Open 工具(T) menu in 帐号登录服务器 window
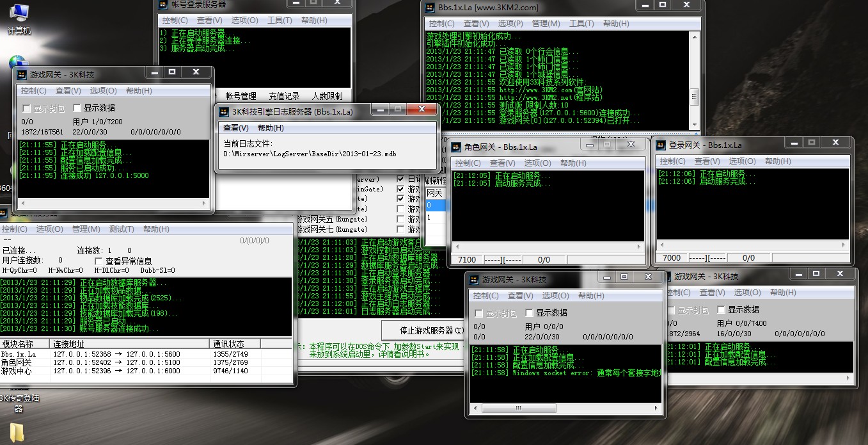The image size is (868, 445). (x=280, y=20)
